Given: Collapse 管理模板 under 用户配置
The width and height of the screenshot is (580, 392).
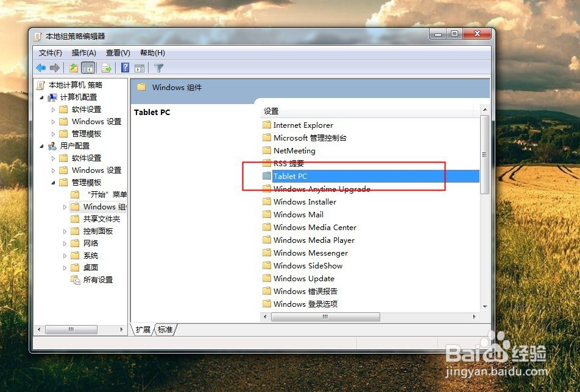Looking at the screenshot, I should coord(53,183).
